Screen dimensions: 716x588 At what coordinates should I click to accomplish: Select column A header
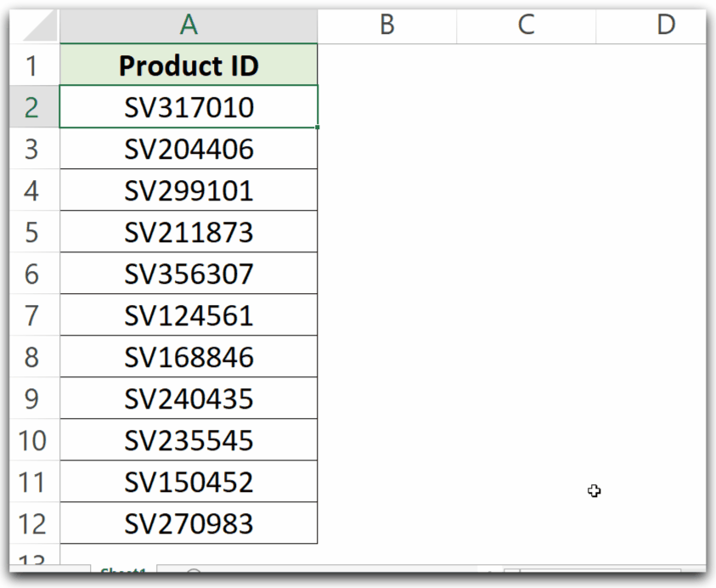pyautogui.click(x=188, y=25)
